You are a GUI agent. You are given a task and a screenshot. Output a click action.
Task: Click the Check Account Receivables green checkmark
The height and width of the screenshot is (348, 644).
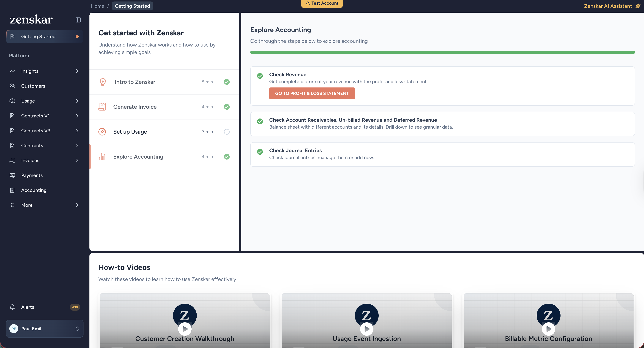click(x=260, y=121)
